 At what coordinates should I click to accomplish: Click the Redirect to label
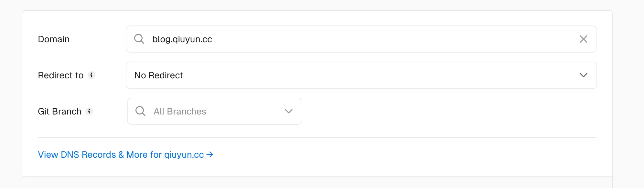click(x=61, y=75)
